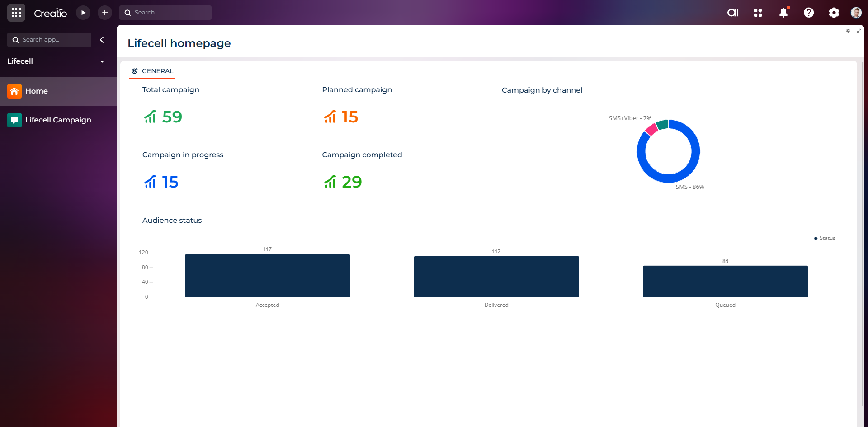Click the Planned campaign value 15

[350, 117]
